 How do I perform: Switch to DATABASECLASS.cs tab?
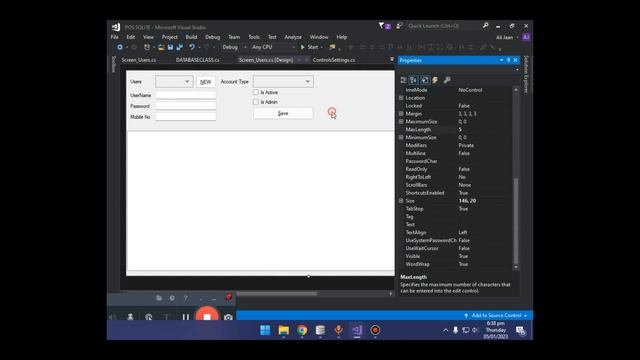198,60
